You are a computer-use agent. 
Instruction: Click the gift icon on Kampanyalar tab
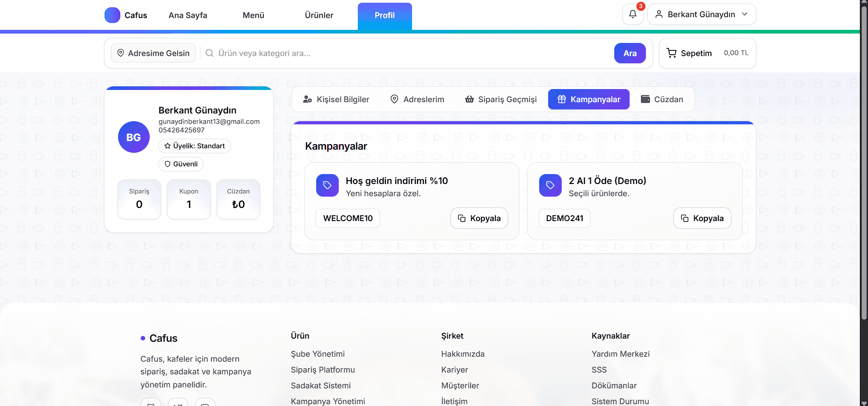coord(562,99)
